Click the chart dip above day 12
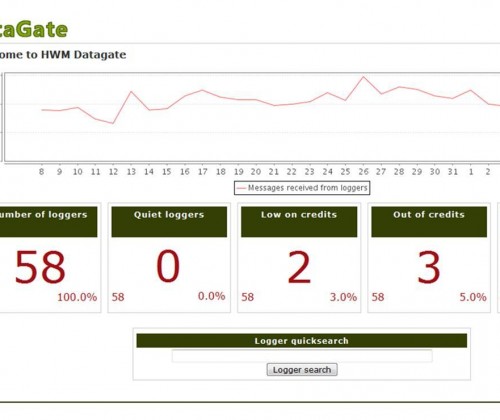The height and width of the screenshot is (420, 500). 113,123
